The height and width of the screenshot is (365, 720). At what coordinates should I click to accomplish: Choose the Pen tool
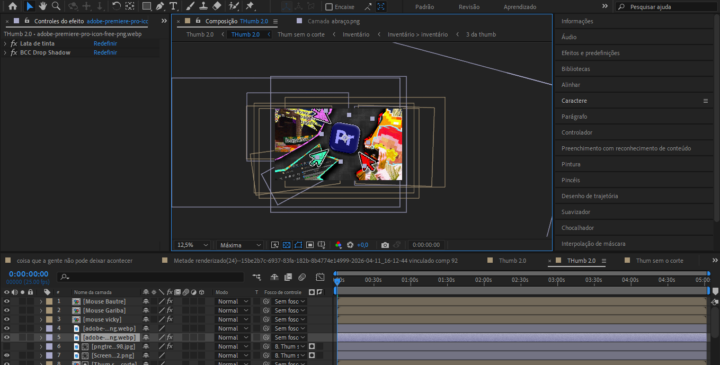coord(160,6)
